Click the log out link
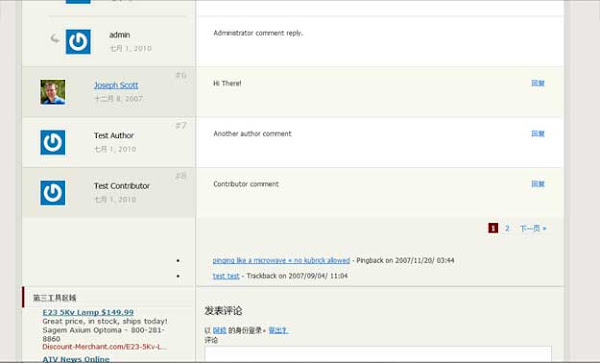 click(x=278, y=330)
